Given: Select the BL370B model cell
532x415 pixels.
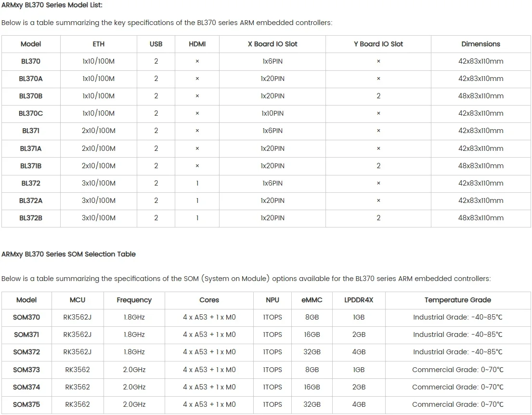Looking at the screenshot, I should point(30,96).
